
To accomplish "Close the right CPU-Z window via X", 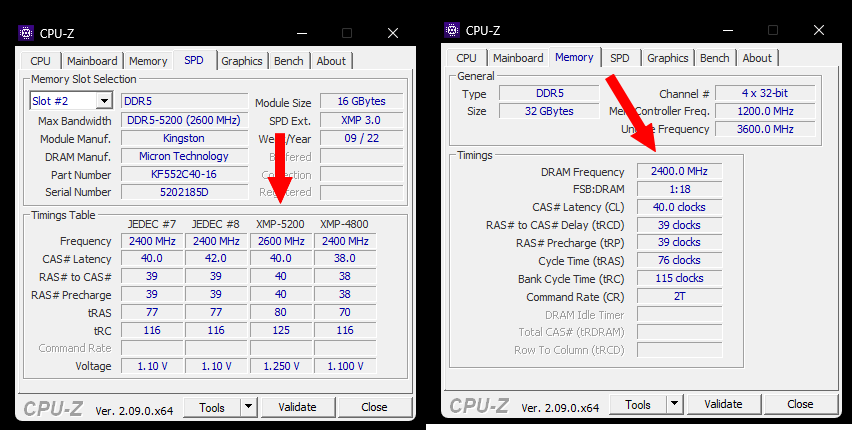I will pyautogui.click(x=819, y=30).
